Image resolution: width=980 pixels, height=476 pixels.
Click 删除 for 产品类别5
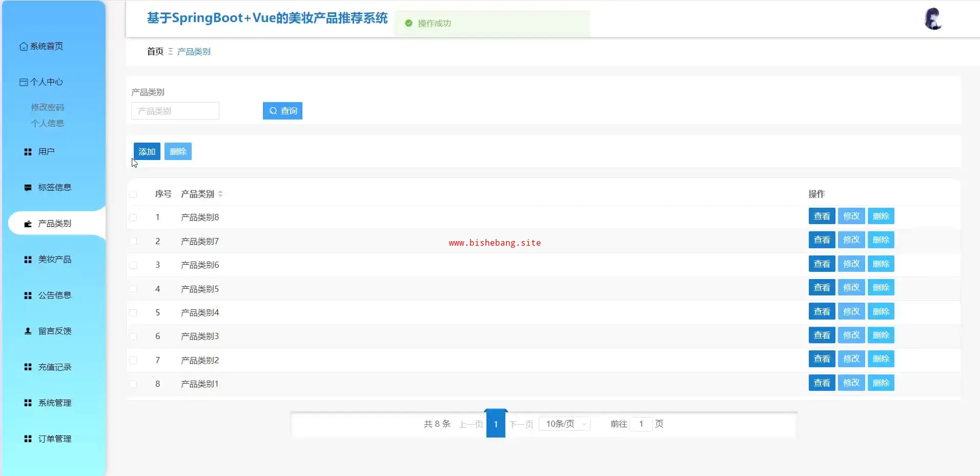pyautogui.click(x=881, y=287)
